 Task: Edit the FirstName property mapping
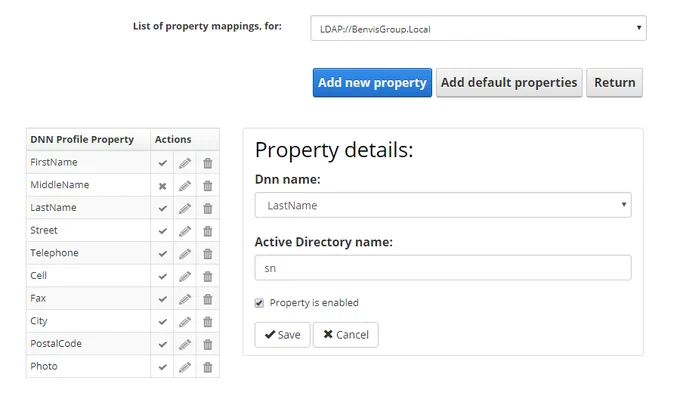185,163
